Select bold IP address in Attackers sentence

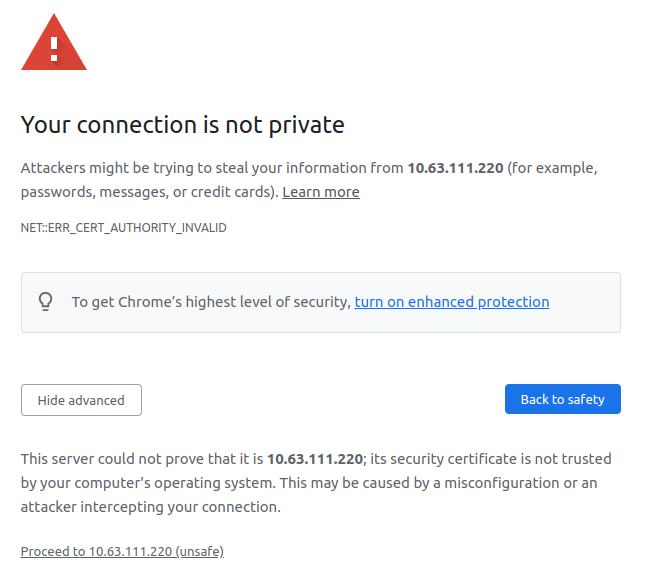[454, 168]
